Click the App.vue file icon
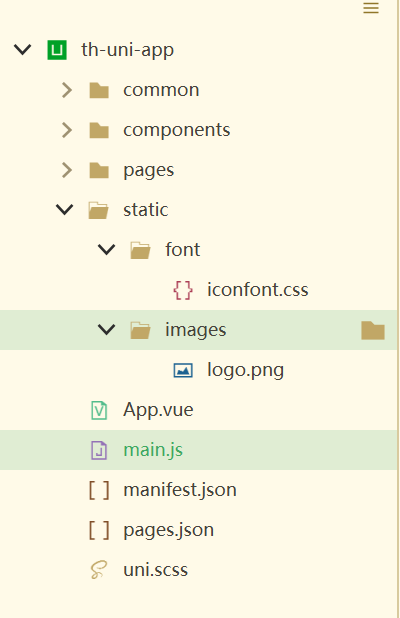This screenshot has height=618, width=400. pos(99,410)
